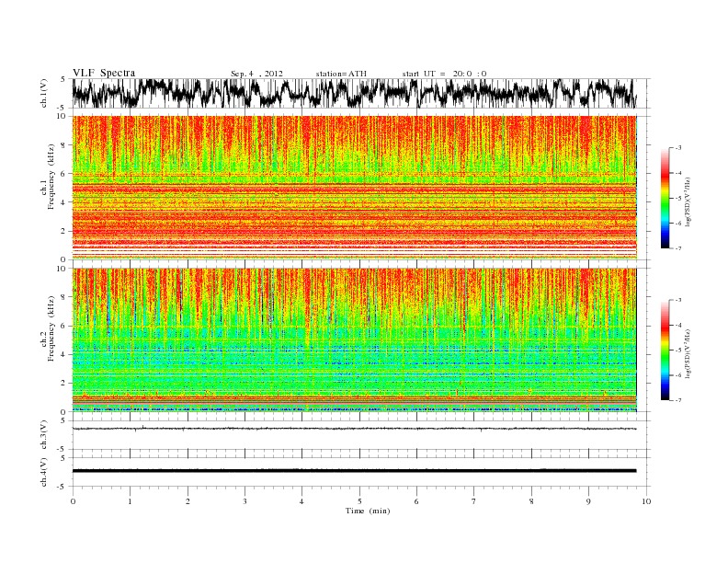Screen dimensions: 728x563
Task: Click the ch.1 spectrogram plot area
Action: [x=354, y=188]
